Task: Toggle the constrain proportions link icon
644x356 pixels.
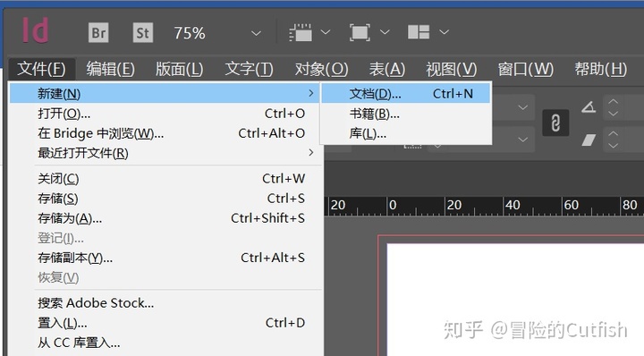Action: pos(555,123)
